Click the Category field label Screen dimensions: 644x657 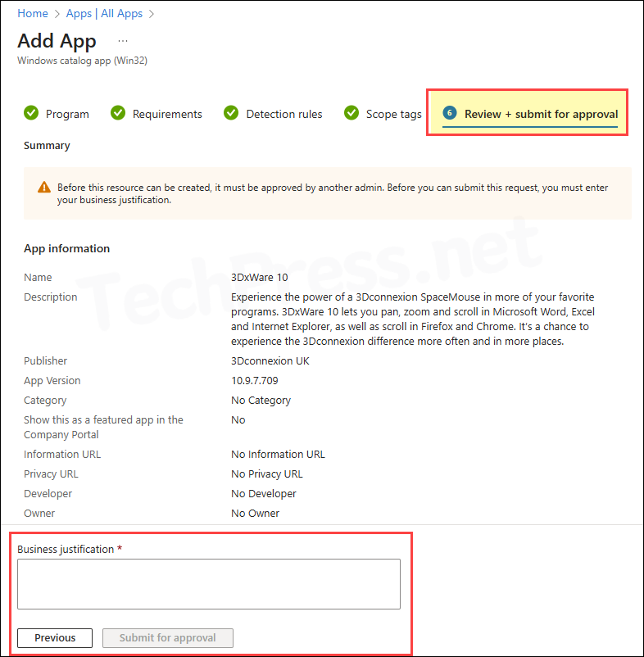[x=45, y=400]
